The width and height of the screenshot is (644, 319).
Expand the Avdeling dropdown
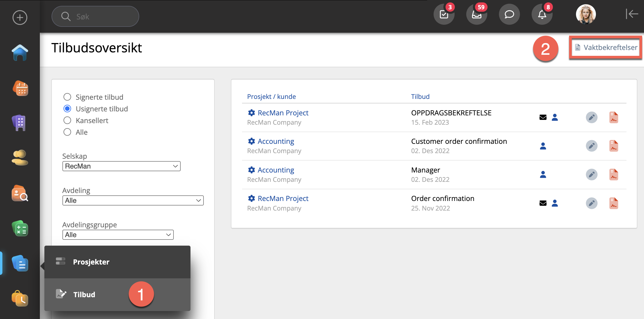tap(133, 200)
